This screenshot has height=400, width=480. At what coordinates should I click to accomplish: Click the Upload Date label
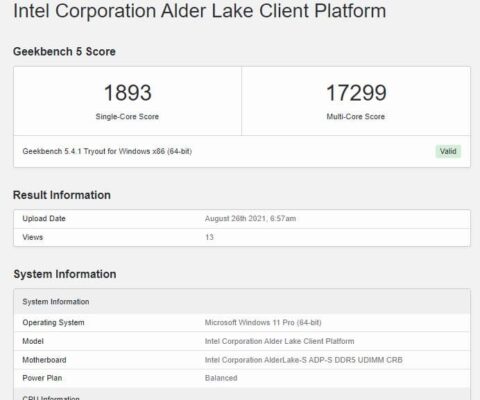(44, 219)
